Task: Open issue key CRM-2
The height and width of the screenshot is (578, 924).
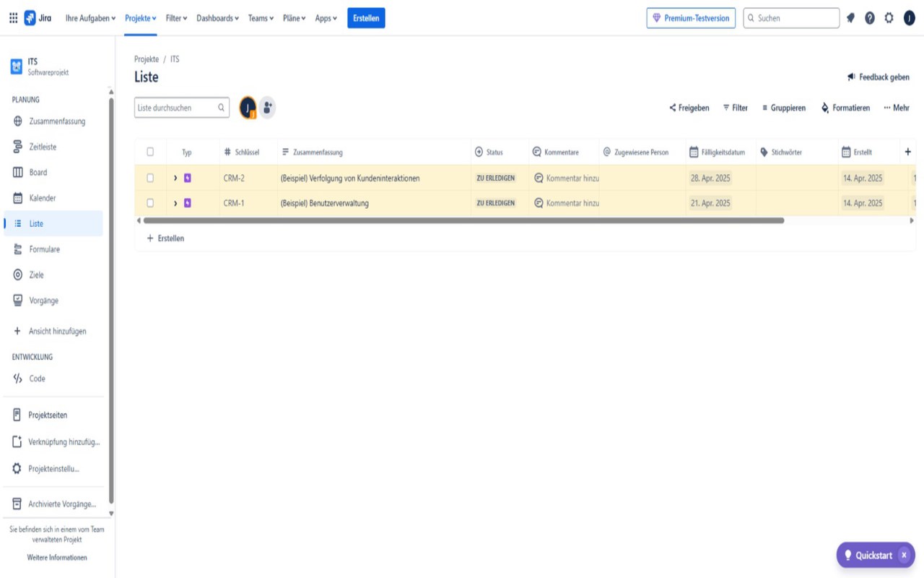Action: [234, 178]
